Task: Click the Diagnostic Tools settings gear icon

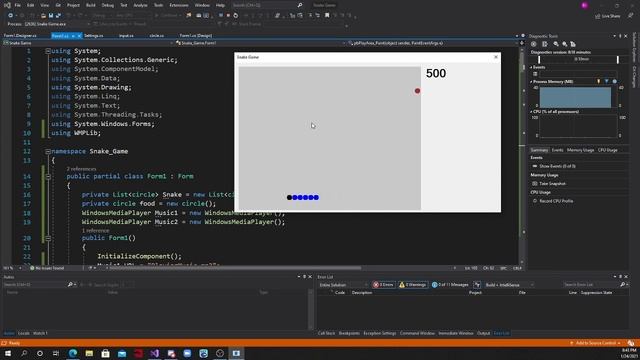Action: click(533, 44)
